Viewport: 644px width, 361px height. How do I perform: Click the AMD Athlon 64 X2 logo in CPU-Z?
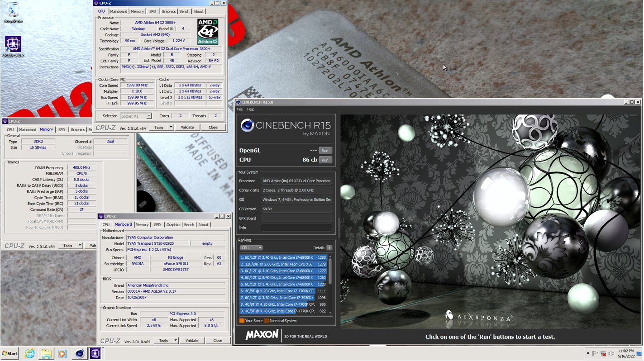click(x=208, y=32)
